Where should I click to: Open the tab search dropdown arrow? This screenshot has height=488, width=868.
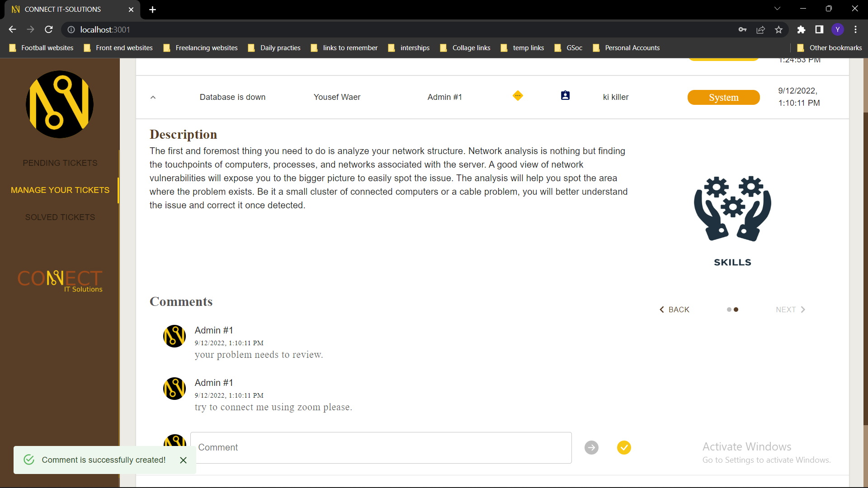[x=777, y=9]
